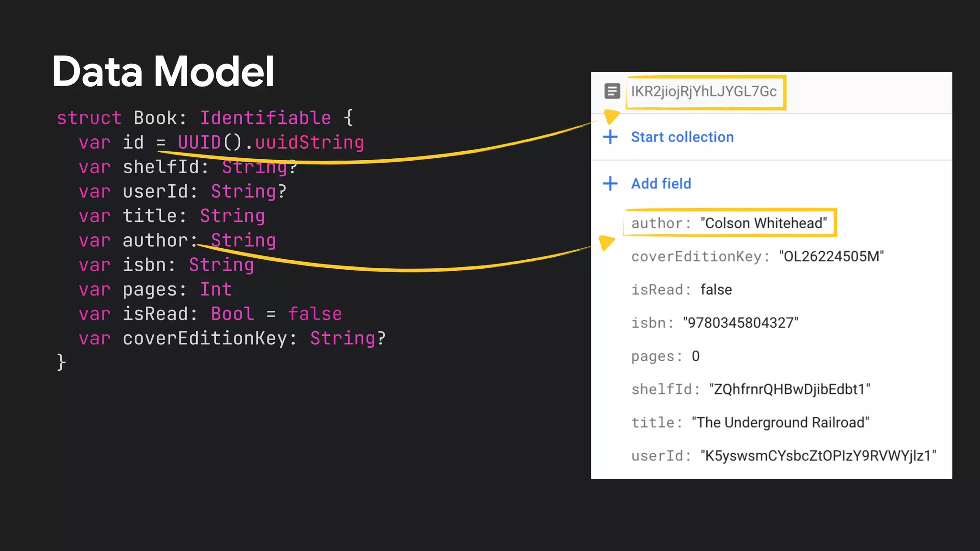980x551 pixels.
Task: Click the "var id = UUID().uuidString" code line
Action: pyautogui.click(x=222, y=143)
